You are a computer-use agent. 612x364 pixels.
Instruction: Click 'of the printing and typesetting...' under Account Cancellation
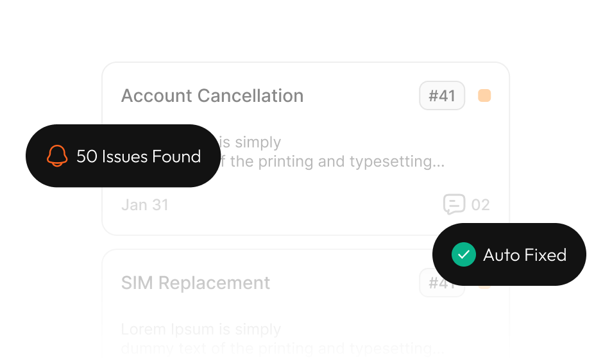[332, 161]
